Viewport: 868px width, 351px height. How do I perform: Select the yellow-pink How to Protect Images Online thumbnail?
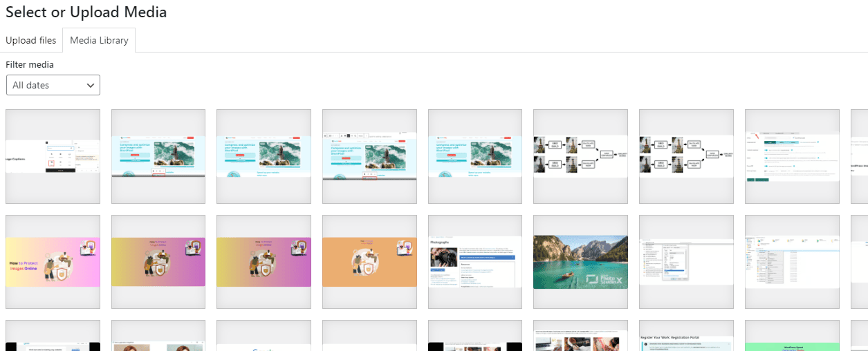click(53, 262)
